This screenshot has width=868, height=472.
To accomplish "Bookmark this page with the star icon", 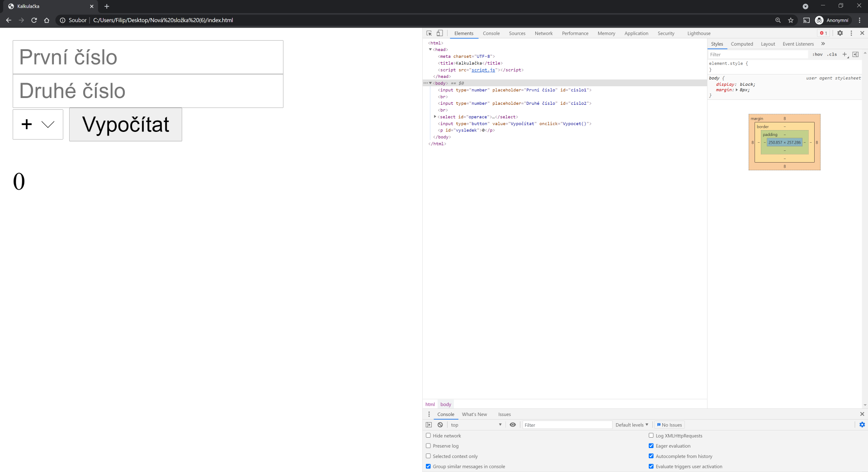I will point(791,20).
